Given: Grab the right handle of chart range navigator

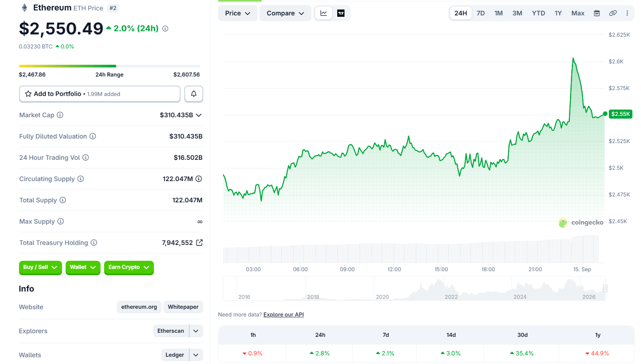Looking at the screenshot, I should tap(605, 288).
